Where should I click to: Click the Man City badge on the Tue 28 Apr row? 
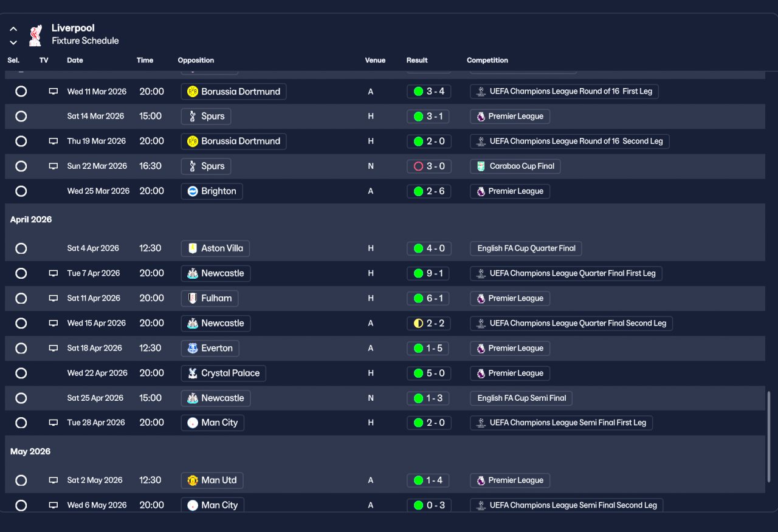coord(193,423)
